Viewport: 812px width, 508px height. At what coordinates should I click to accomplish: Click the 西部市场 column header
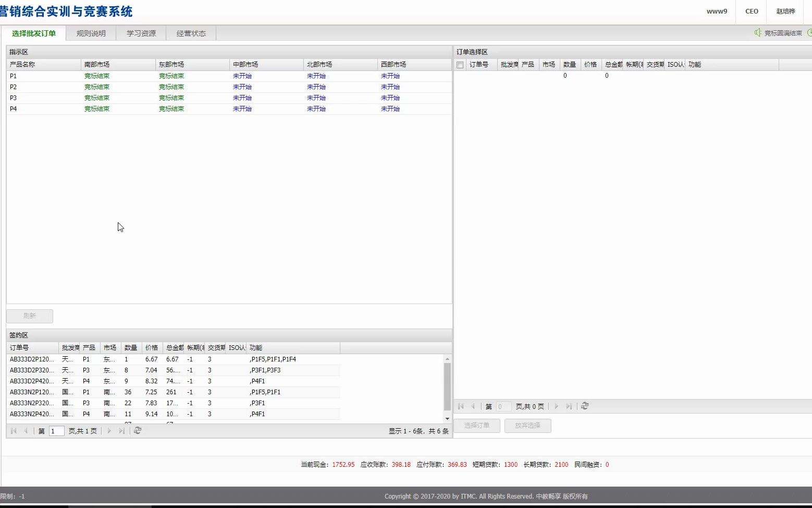tap(414, 65)
